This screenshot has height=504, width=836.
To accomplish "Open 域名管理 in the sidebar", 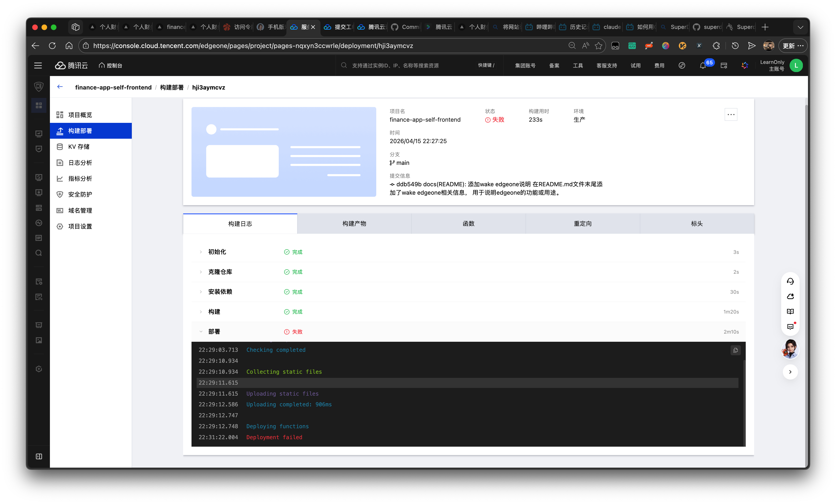I will (x=80, y=210).
